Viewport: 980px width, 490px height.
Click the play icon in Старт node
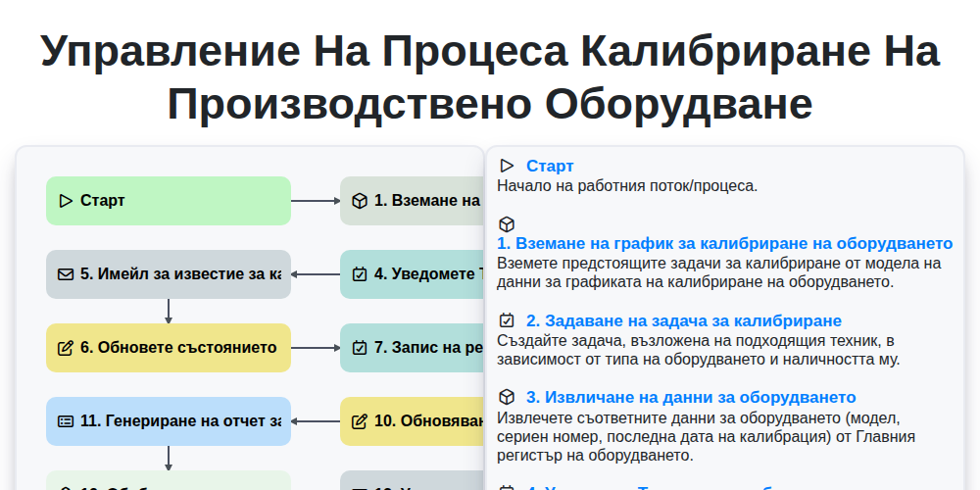point(66,201)
